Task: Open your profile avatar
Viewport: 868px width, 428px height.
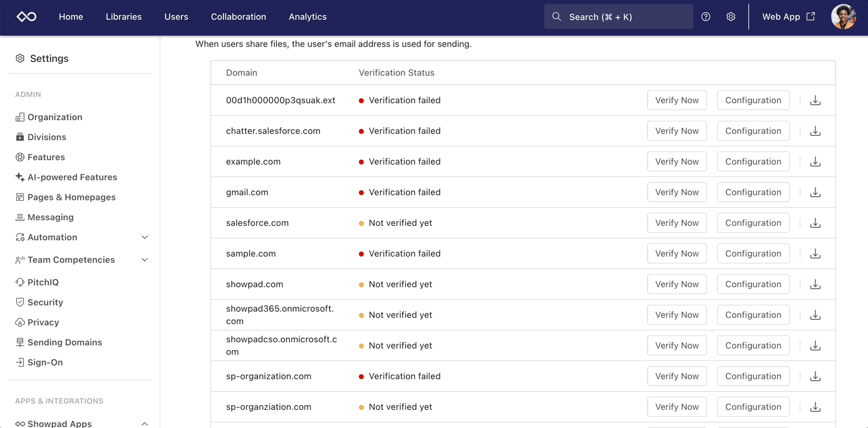Action: pyautogui.click(x=844, y=17)
